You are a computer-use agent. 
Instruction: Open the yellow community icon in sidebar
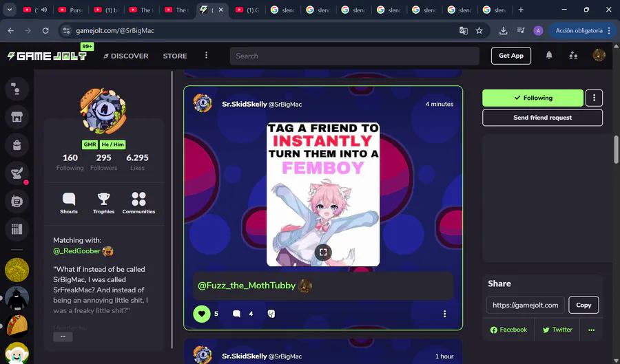pos(17,270)
